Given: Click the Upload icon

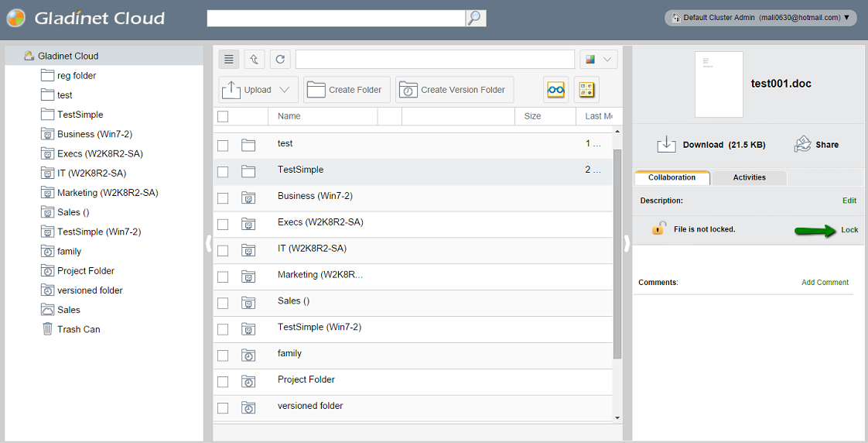Looking at the screenshot, I should pyautogui.click(x=231, y=89).
